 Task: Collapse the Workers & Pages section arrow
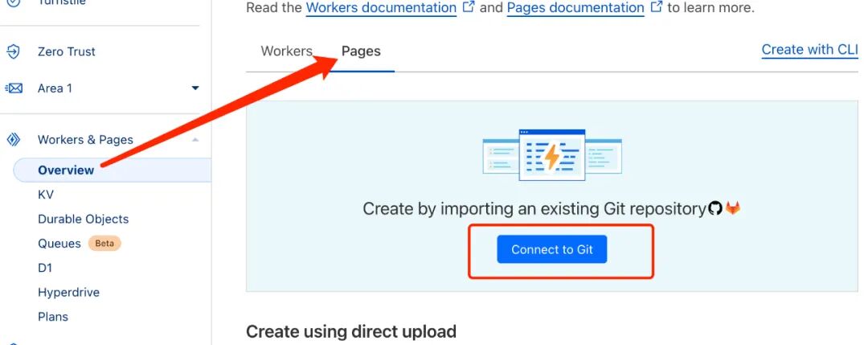tap(194, 140)
